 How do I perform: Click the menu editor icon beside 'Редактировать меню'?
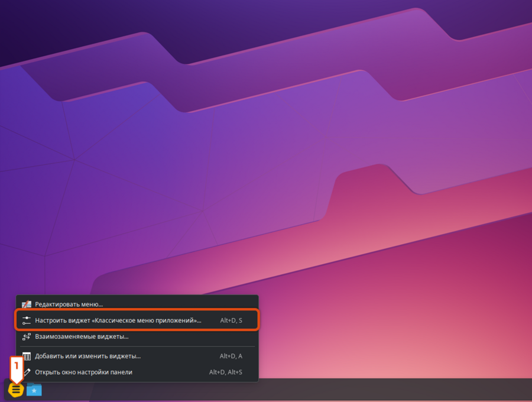(x=27, y=304)
